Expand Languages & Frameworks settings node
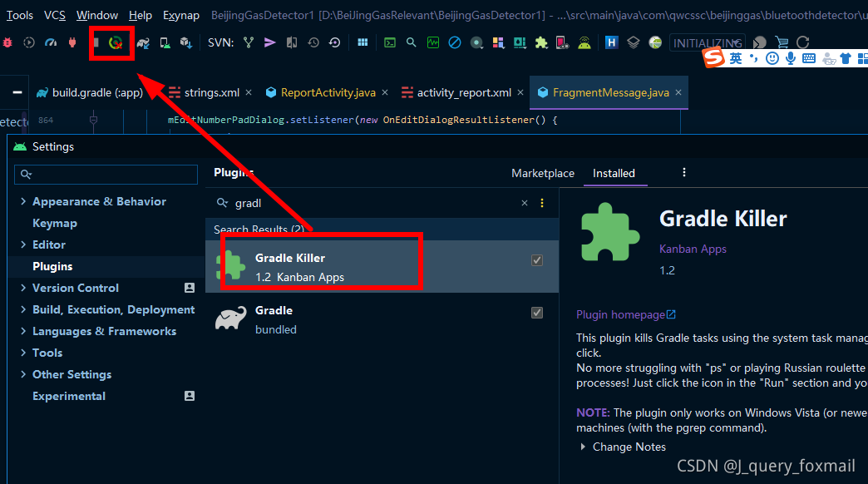868x484 pixels. (23, 331)
